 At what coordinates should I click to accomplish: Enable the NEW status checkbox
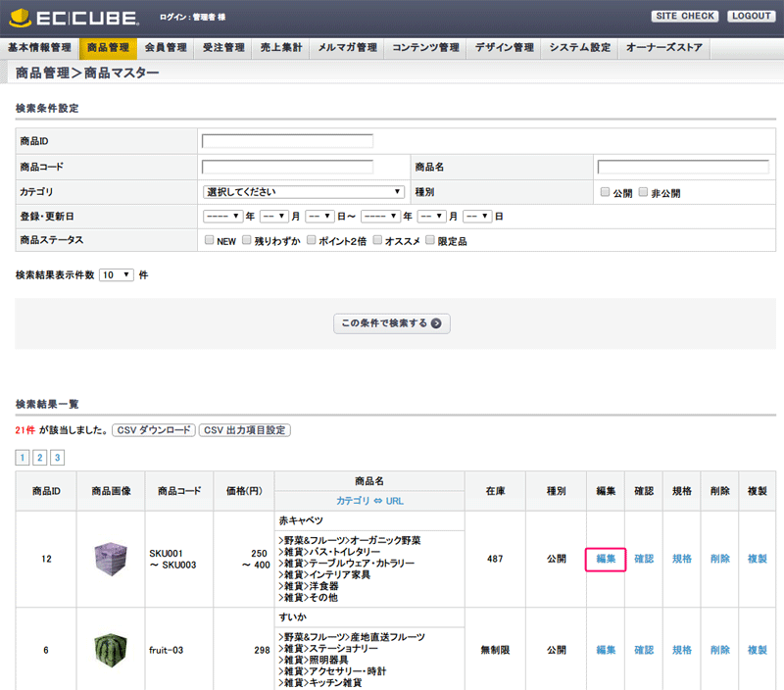209,240
